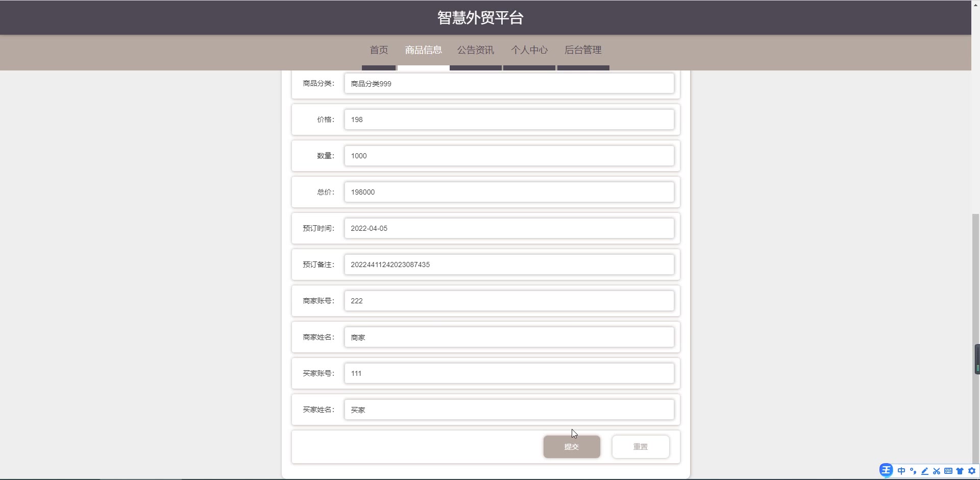Reset the form with 重置 button
This screenshot has height=480, width=980.
click(x=641, y=447)
